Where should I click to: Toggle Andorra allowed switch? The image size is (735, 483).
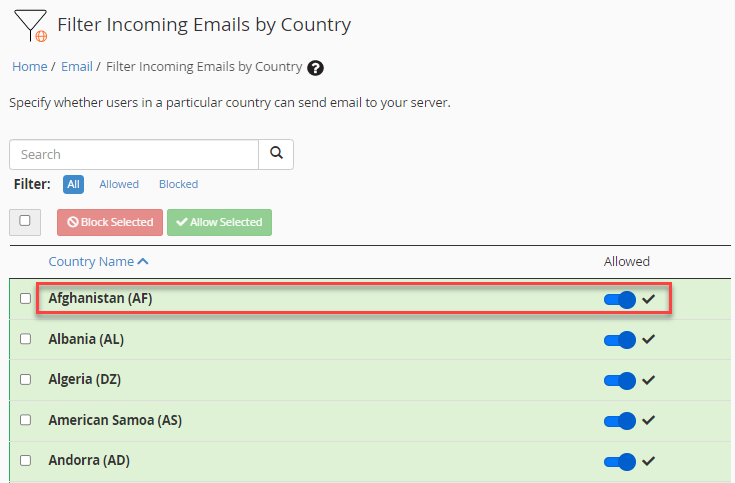(x=620, y=461)
